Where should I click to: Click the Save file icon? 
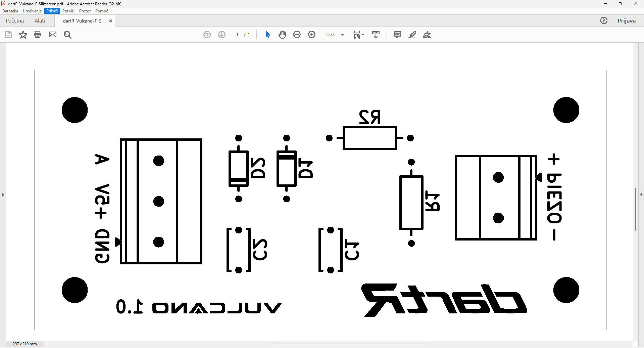tap(8, 35)
